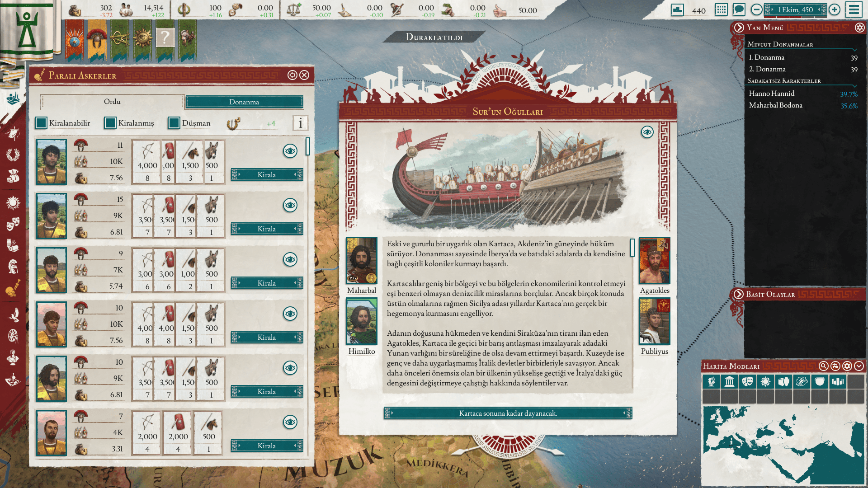Select disloyal character Maharbal Bodona

pos(803,105)
